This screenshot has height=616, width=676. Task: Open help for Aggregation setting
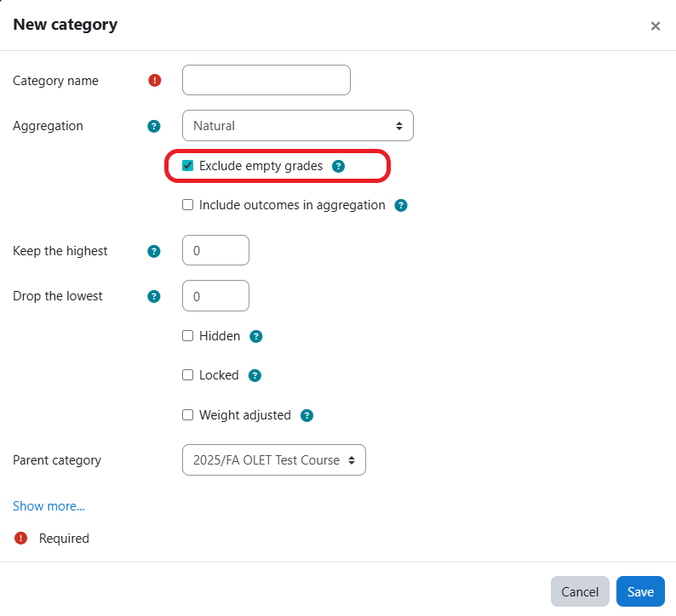tap(154, 126)
